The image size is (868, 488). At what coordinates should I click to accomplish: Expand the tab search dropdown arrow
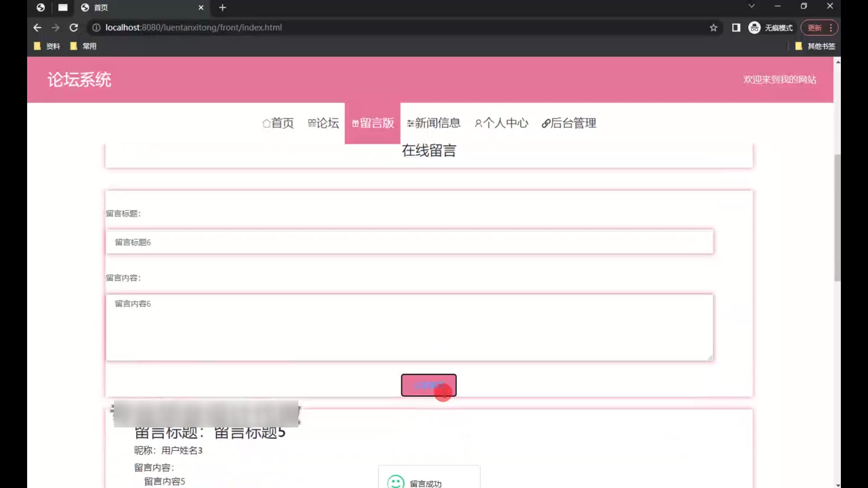[x=751, y=6]
